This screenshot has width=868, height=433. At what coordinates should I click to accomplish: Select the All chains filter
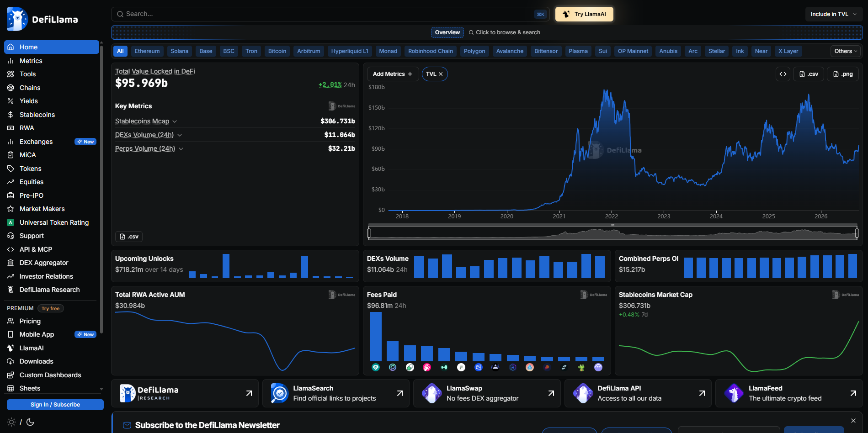(120, 51)
